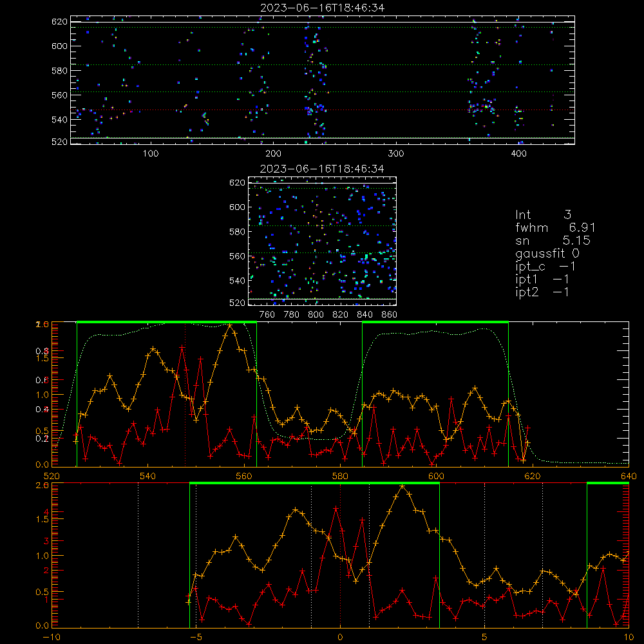This screenshot has width=644, height=644.
Task: Click x-axis label -5 on bottom plot
Action: 196,637
